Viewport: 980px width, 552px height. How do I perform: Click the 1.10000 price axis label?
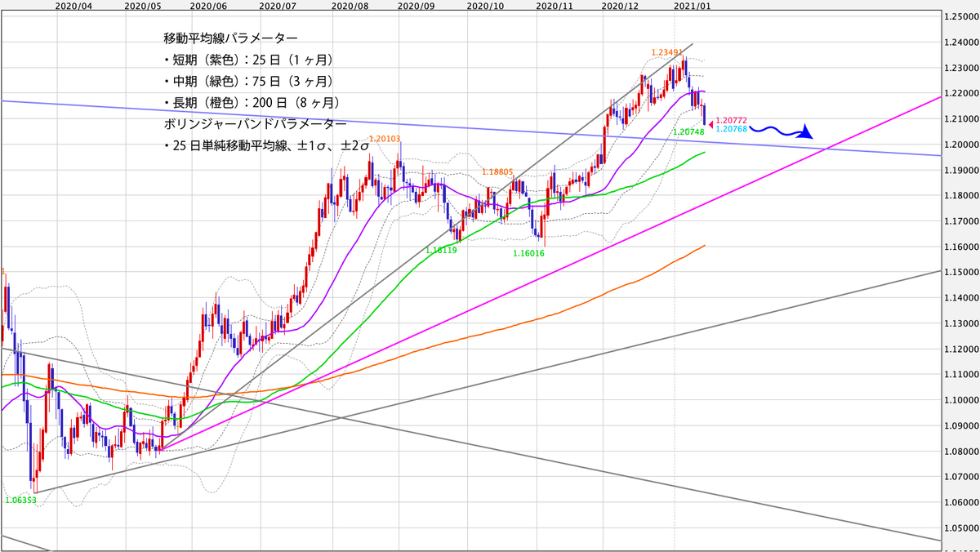point(960,399)
